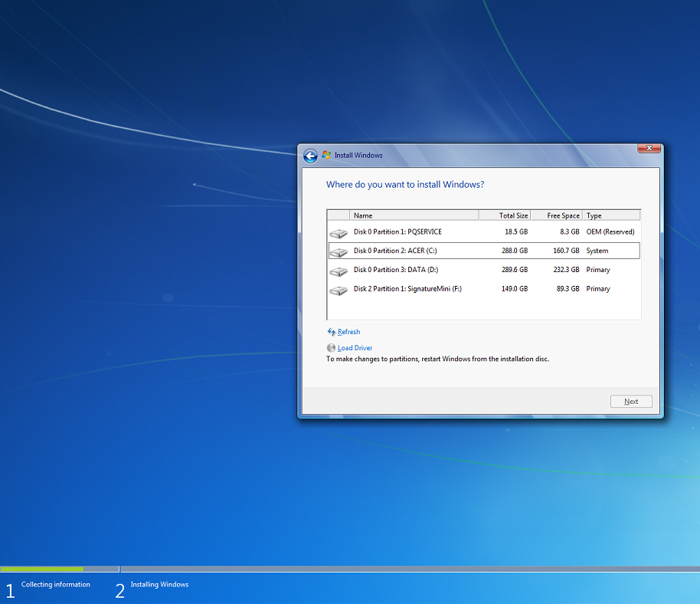Screen dimensions: 700x604
Task: Click drive icon for ACER (C:) partition
Action: click(x=339, y=252)
